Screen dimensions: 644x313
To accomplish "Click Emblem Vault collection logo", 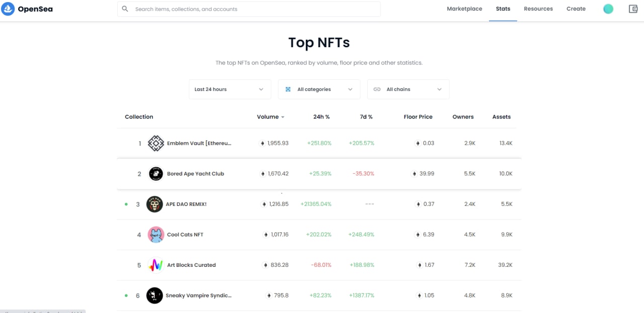I will [156, 143].
